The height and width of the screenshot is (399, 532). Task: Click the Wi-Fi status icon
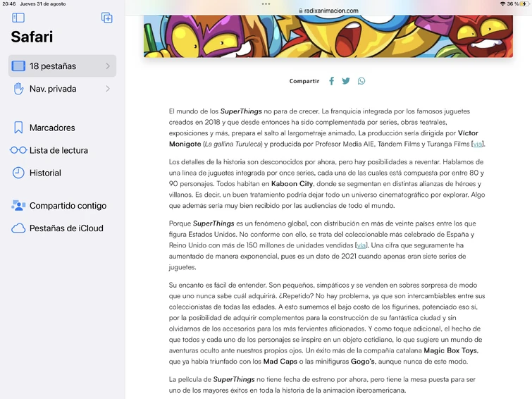click(502, 4)
